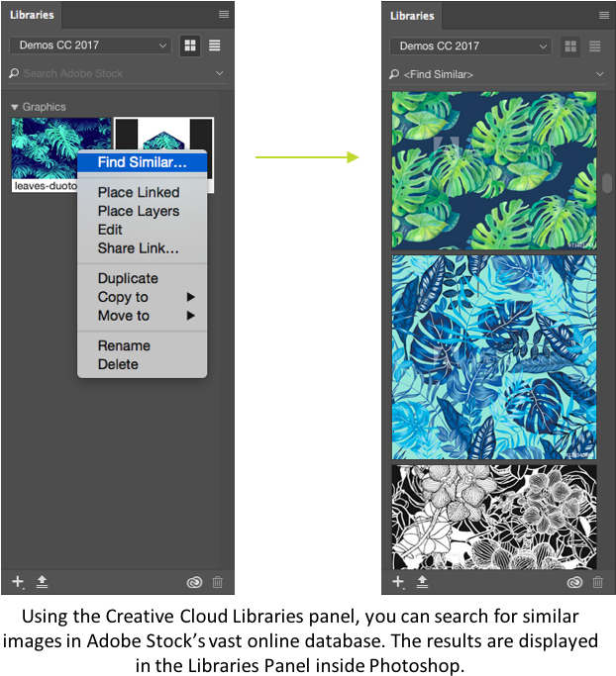The image size is (616, 676).
Task: Open panel menu icon in Find Similar results panel
Action: (x=604, y=15)
